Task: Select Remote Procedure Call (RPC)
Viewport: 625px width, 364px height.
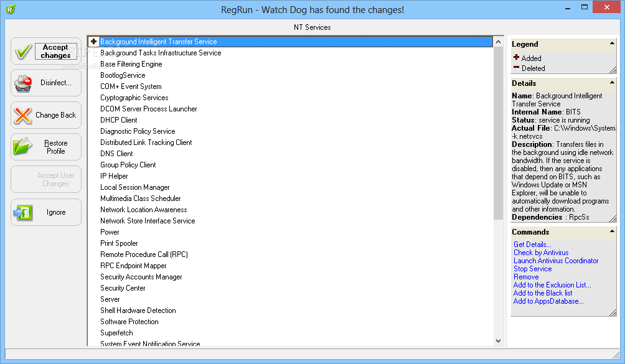Action: (144, 254)
